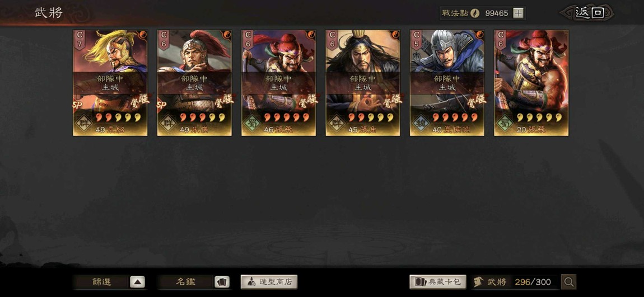Expand the 篩選 filter arrow
The height and width of the screenshot is (297, 644).
click(138, 282)
